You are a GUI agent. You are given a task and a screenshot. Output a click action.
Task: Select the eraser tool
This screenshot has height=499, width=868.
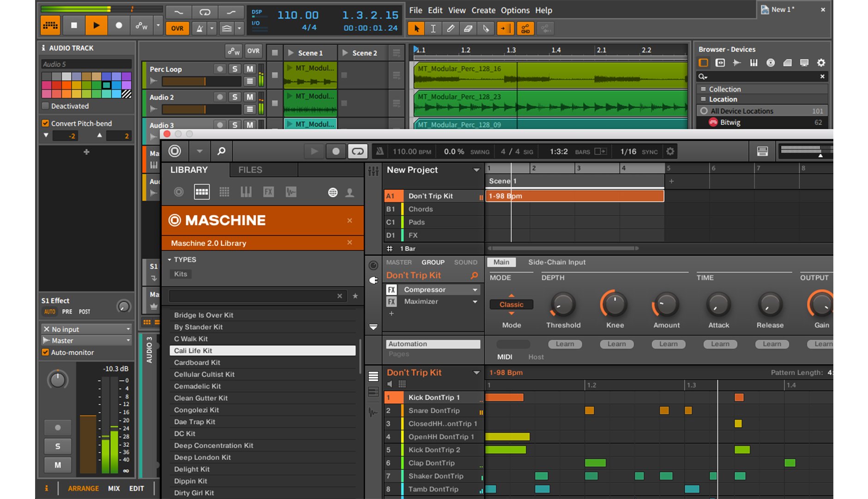click(468, 29)
